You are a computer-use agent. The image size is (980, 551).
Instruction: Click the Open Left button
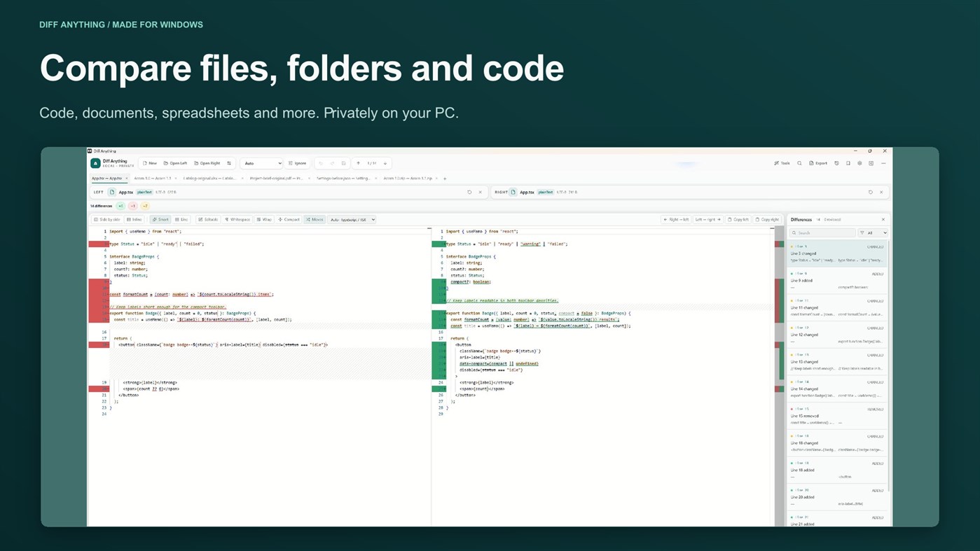point(176,163)
